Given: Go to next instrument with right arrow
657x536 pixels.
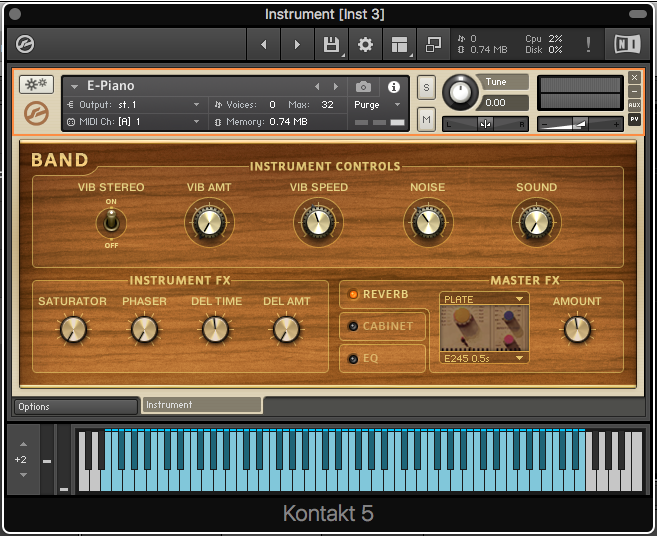Looking at the screenshot, I should 297,44.
